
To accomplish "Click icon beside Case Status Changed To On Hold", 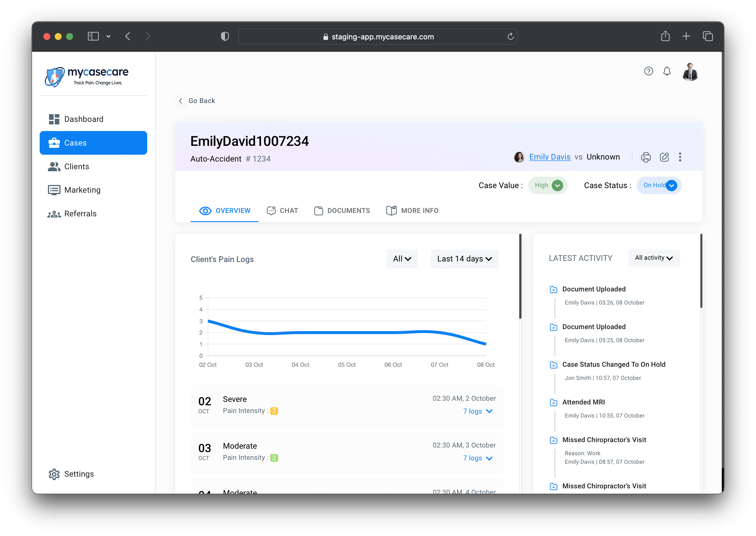I will point(553,365).
